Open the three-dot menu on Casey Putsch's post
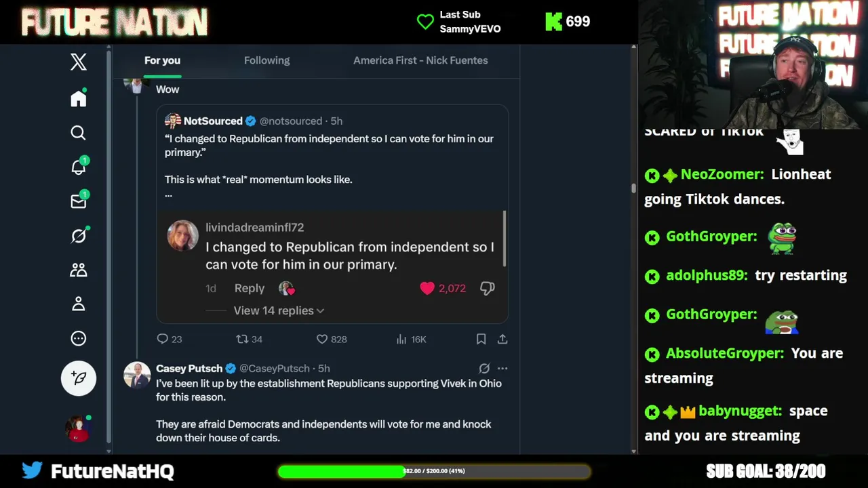This screenshot has height=488, width=868. tap(502, 368)
